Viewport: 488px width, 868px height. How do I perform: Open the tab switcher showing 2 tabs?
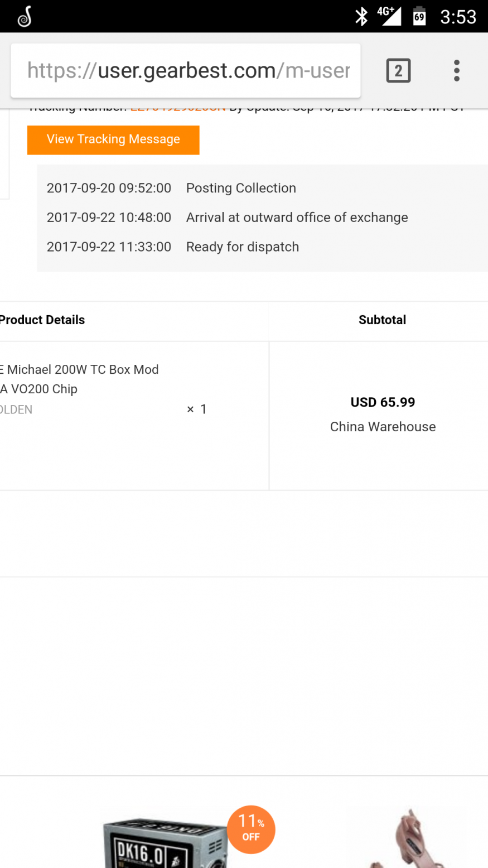398,71
